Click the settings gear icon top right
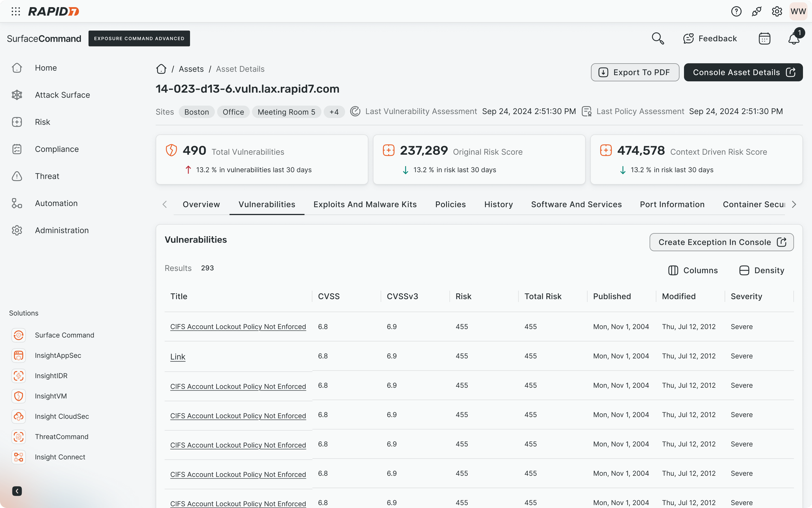The image size is (812, 508). coord(777,11)
